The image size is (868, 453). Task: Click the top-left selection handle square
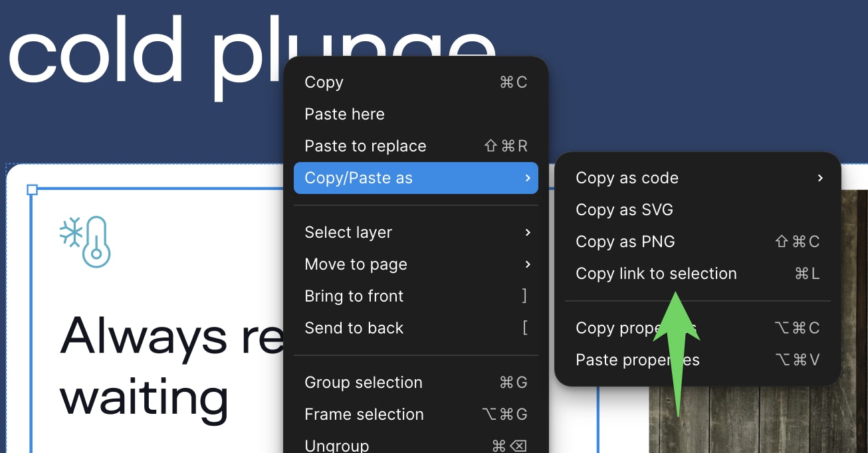(x=33, y=189)
